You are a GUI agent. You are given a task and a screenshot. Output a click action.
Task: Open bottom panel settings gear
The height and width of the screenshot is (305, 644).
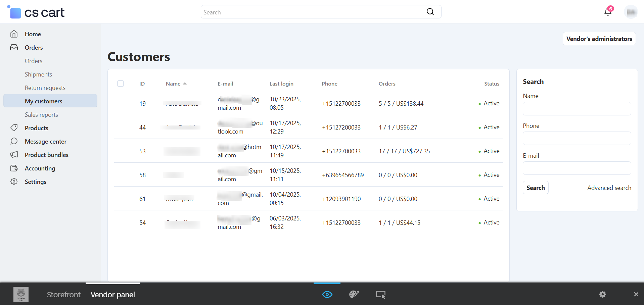coord(603,294)
